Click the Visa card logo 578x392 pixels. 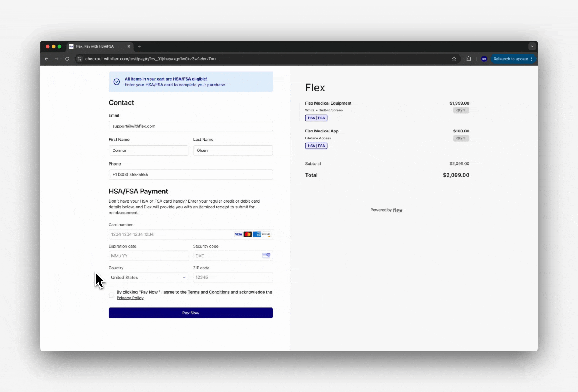(x=238, y=234)
